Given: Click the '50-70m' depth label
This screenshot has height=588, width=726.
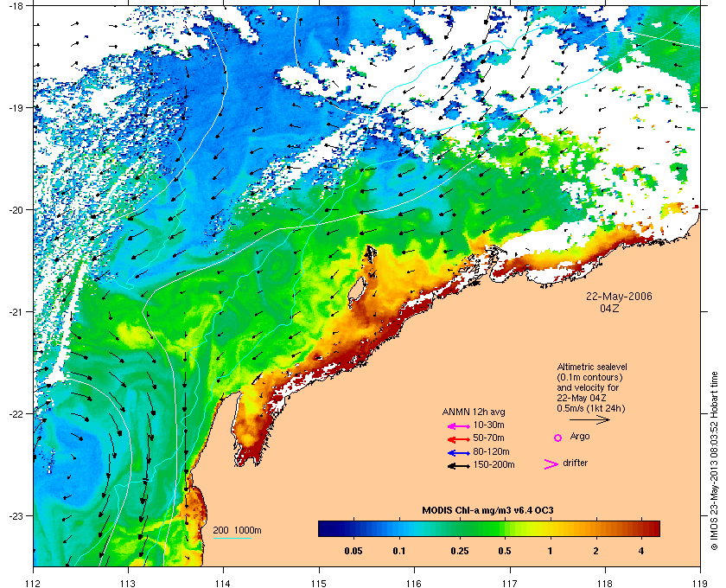Looking at the screenshot, I should [488, 438].
